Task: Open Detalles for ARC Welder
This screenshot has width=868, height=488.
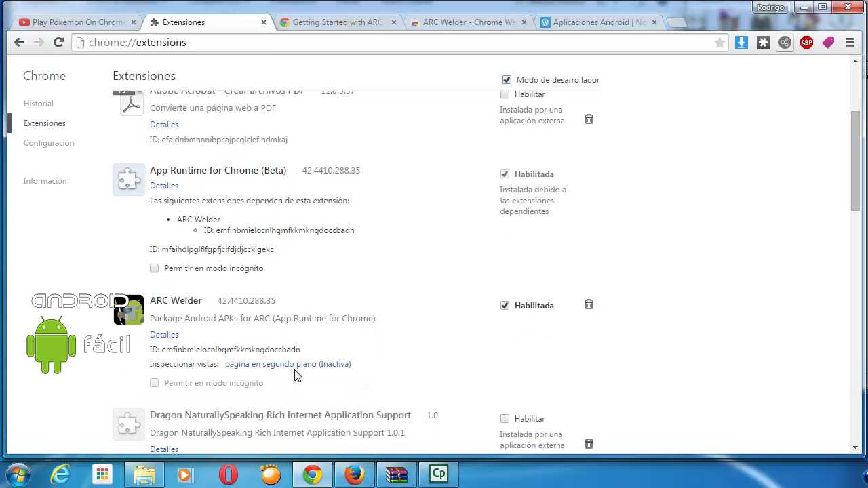Action: point(164,335)
